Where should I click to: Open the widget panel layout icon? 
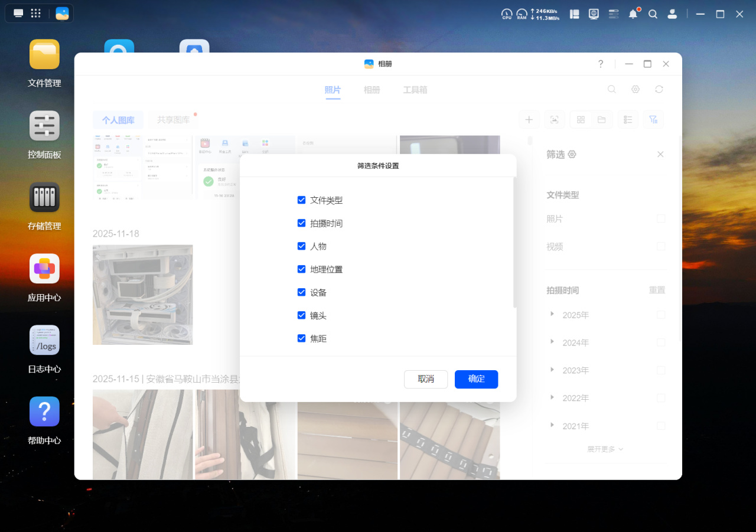(574, 14)
